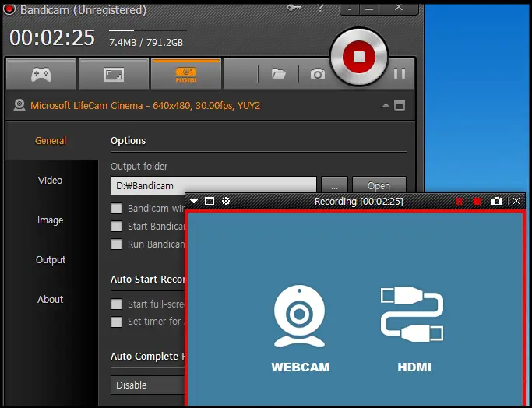Open the About section
532x408 pixels.
point(50,300)
